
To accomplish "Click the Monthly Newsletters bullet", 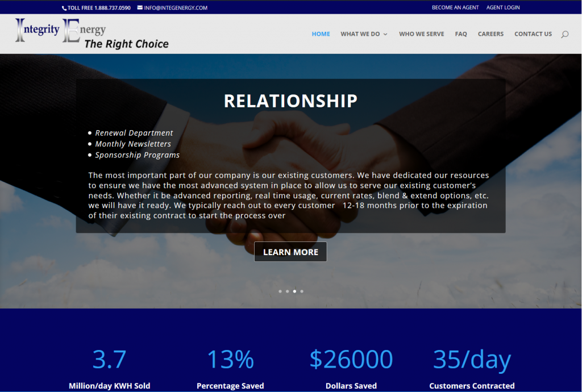I will click(133, 144).
